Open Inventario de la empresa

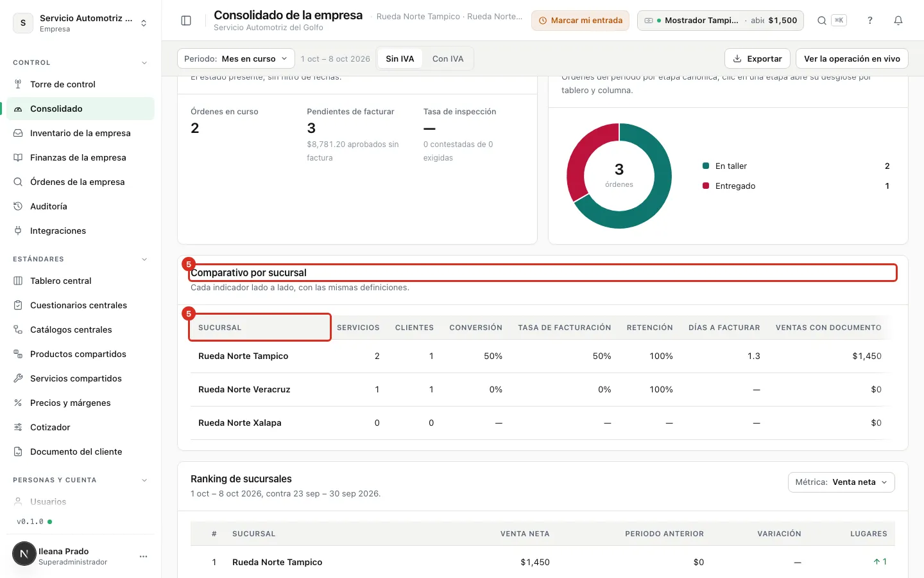click(80, 133)
